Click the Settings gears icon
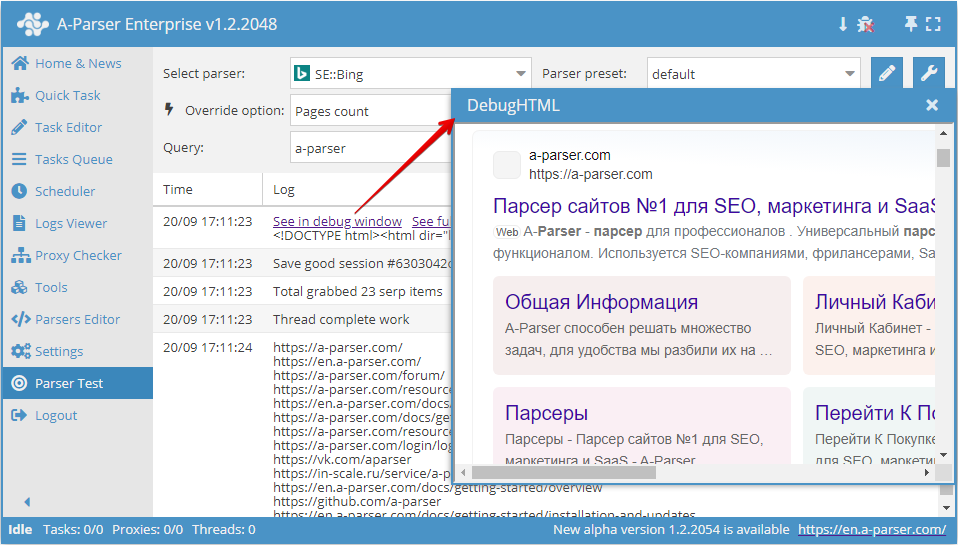This screenshot has width=958, height=545. coord(21,351)
